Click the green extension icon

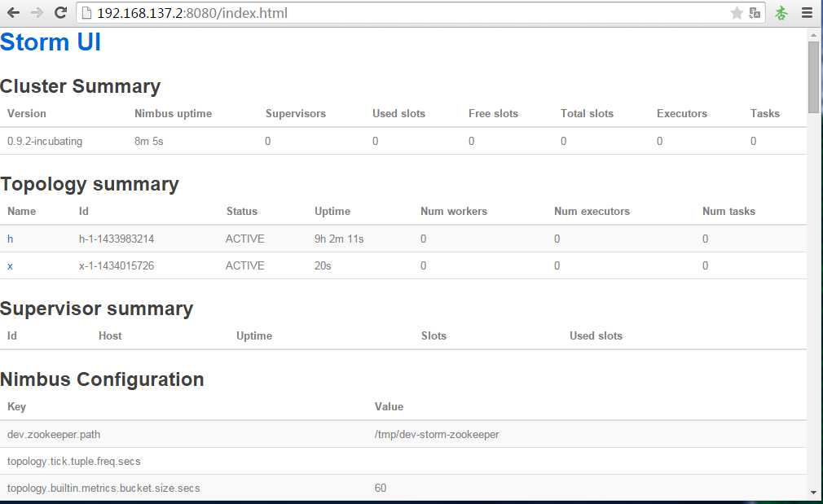781,13
